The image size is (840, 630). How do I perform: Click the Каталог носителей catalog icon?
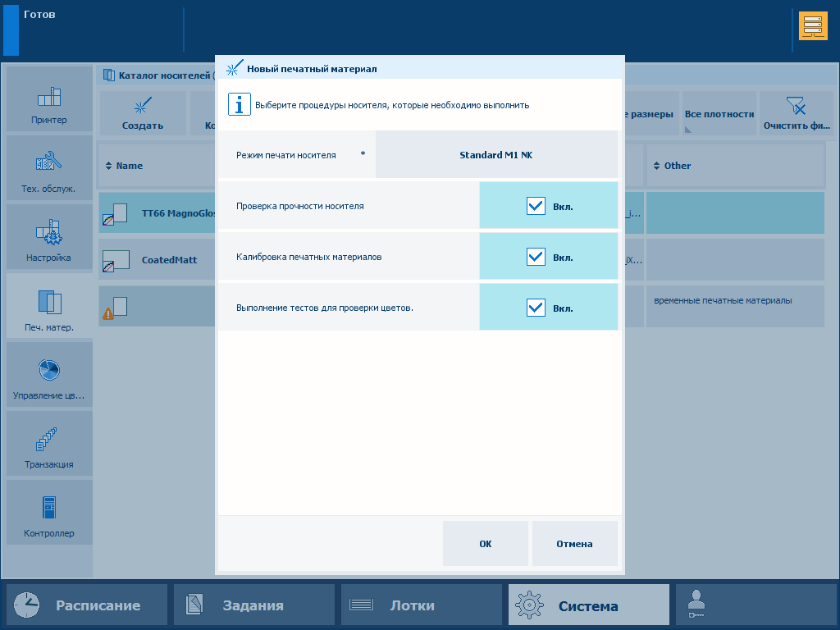(109, 75)
